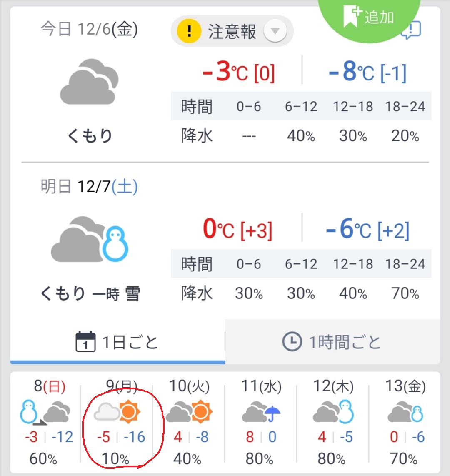The image size is (450, 476).
Task: Tap tomorrow's cloud and snowman icon
Action: (x=89, y=240)
